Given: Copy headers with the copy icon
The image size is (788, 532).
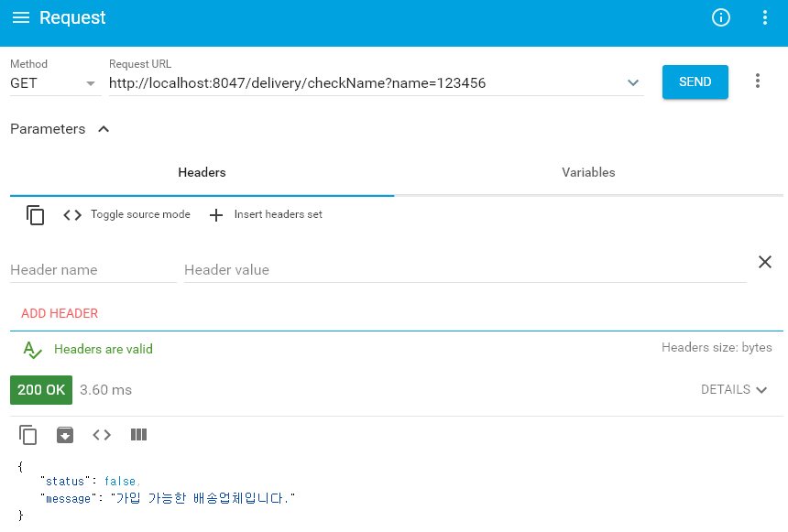Looking at the screenshot, I should 35,215.
